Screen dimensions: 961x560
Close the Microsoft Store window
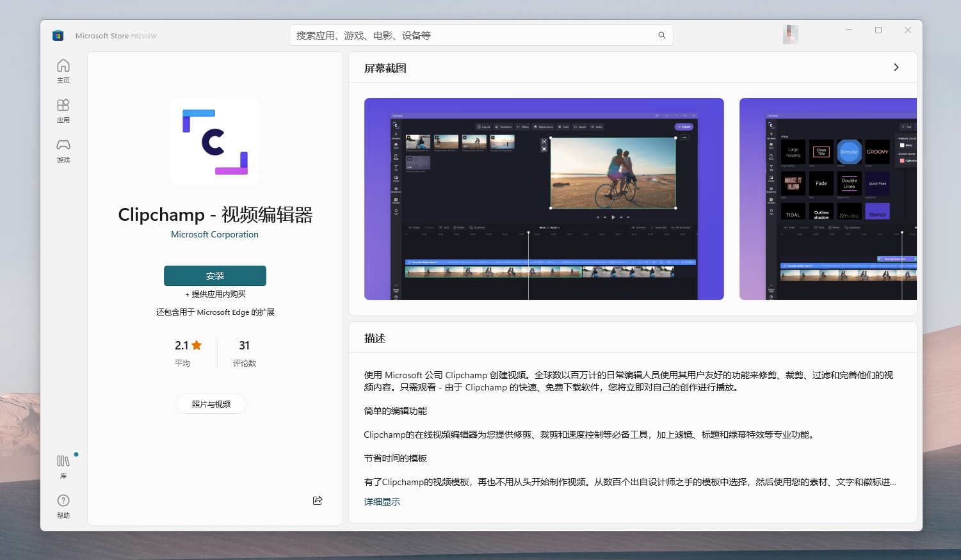click(908, 30)
